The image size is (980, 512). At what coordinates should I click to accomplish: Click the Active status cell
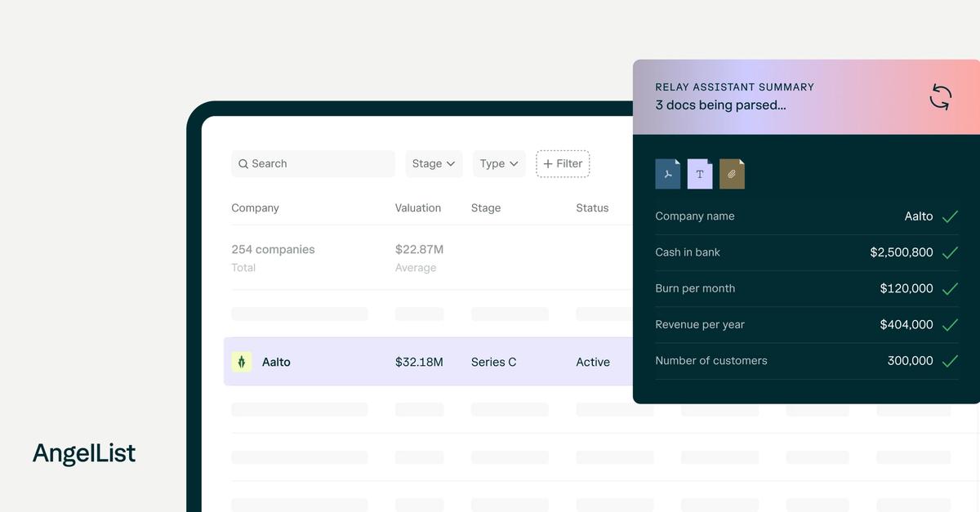(x=593, y=362)
